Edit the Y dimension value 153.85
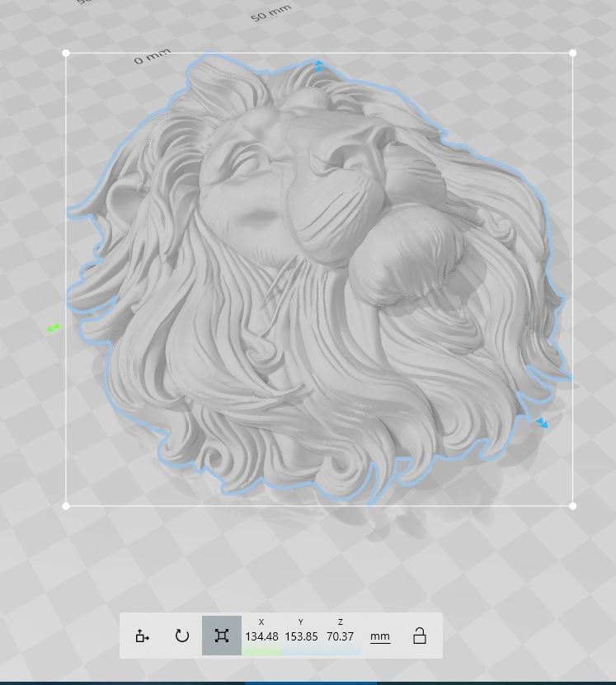This screenshot has height=685, width=616. click(x=301, y=636)
